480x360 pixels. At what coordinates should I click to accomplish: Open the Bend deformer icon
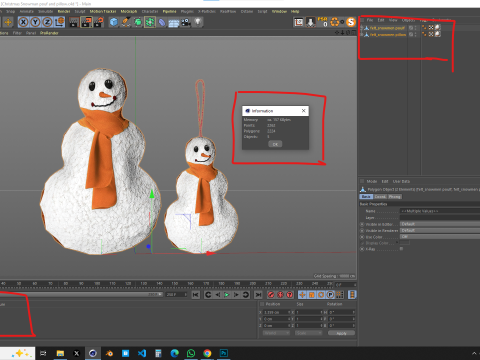(162, 22)
